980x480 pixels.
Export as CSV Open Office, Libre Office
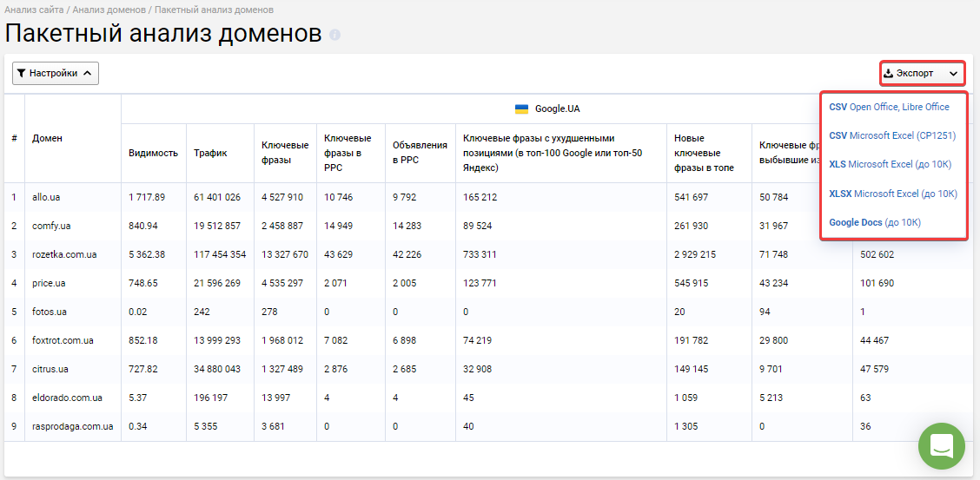tap(889, 107)
